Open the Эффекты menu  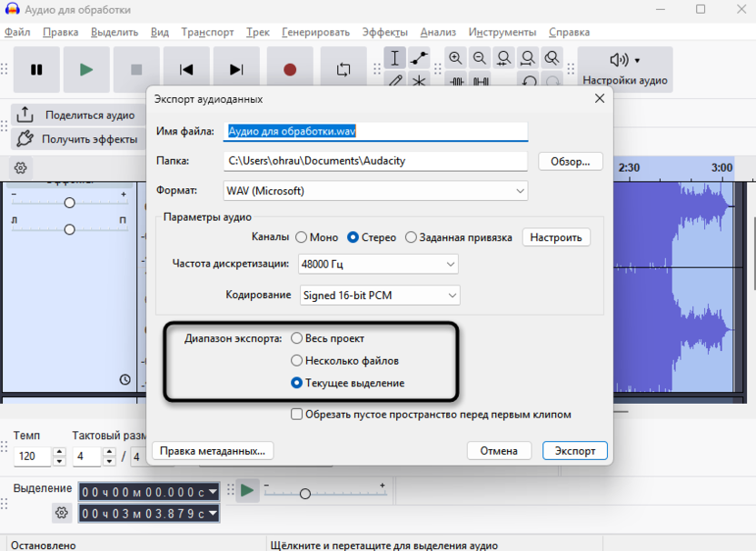pyautogui.click(x=384, y=32)
